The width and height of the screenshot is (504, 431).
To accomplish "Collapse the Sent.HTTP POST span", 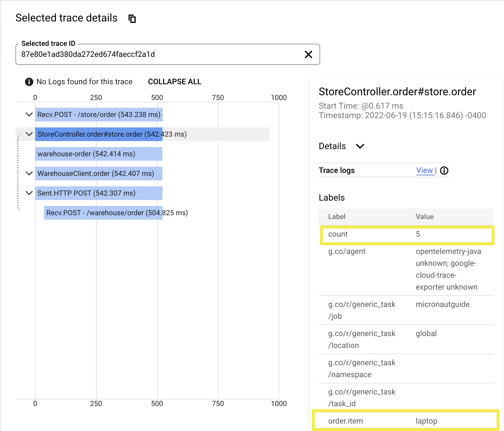I will pos(29,193).
